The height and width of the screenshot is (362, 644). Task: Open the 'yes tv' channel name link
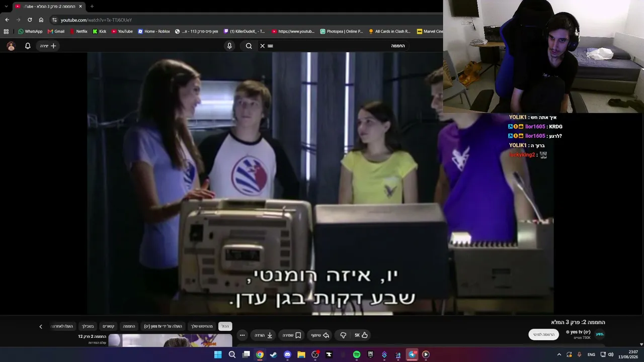579,332
